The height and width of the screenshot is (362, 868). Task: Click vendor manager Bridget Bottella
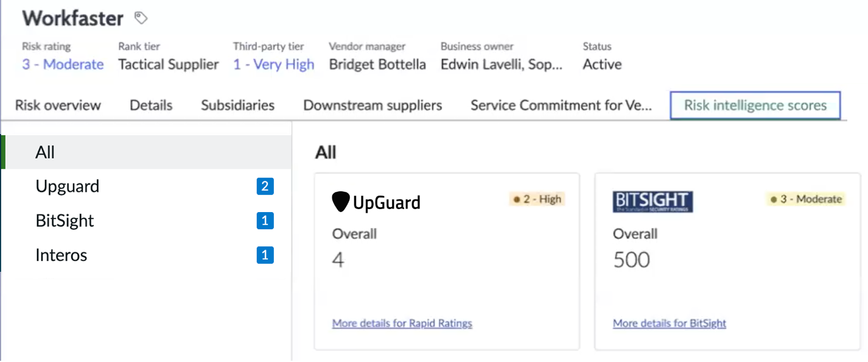tap(377, 65)
